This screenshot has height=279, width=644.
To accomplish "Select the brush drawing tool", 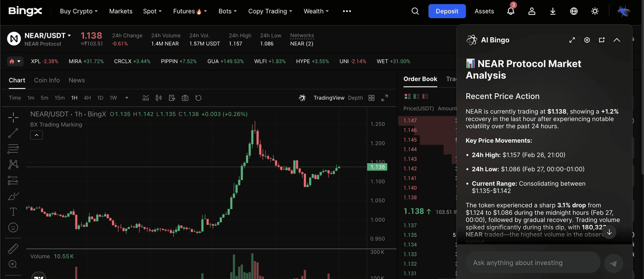I will (13, 196).
